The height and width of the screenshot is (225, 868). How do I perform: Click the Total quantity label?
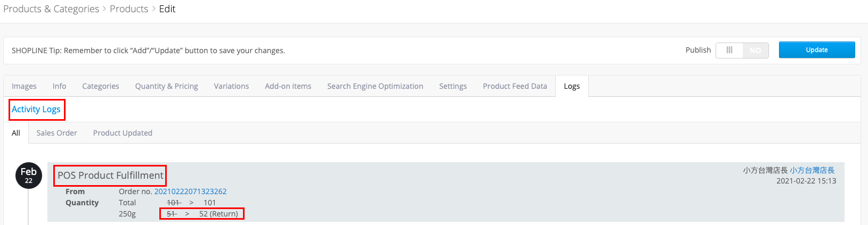click(127, 203)
